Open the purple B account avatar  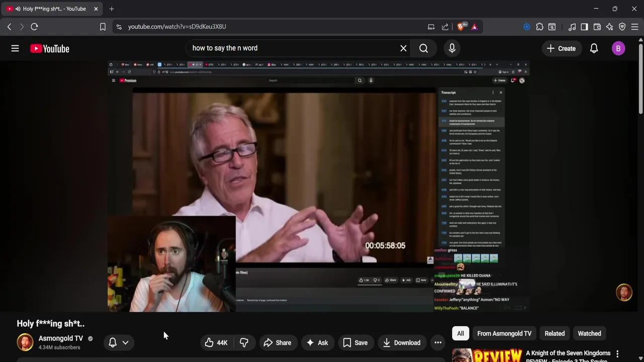point(618,48)
